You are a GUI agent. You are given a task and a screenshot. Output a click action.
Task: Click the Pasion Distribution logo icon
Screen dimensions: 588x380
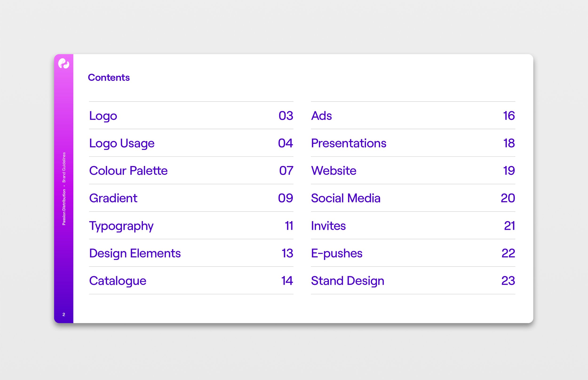(64, 66)
